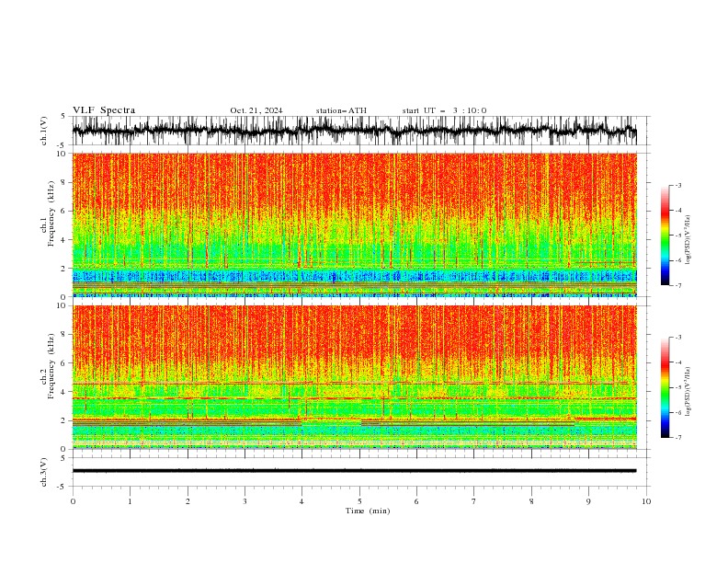Click the "10" tick on ch.1 frequency axis
The height and width of the screenshot is (563, 728).
coord(62,154)
